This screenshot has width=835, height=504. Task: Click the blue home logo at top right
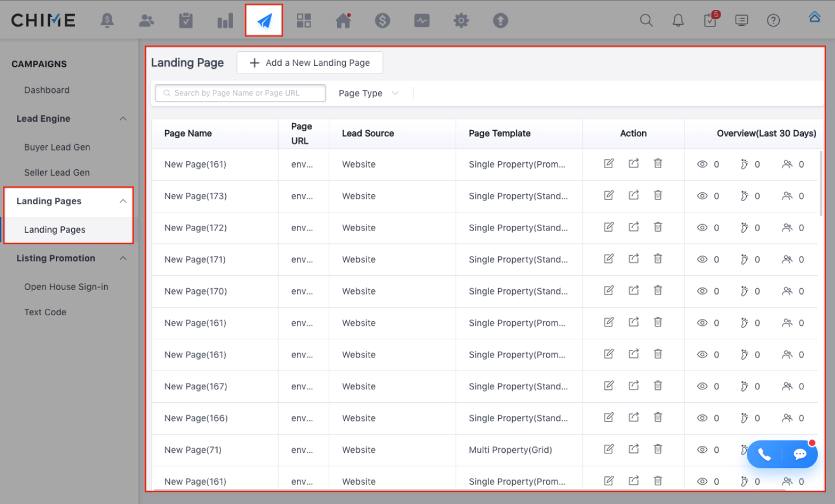(814, 16)
